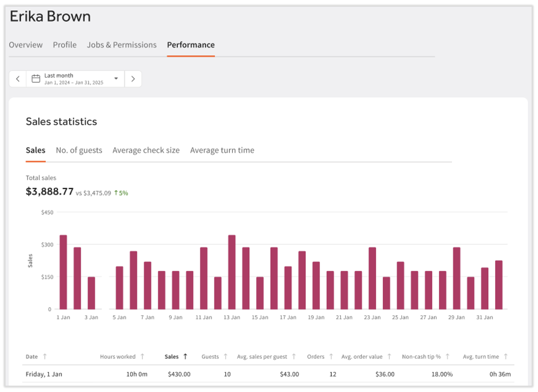View Average check size statistics

point(146,150)
